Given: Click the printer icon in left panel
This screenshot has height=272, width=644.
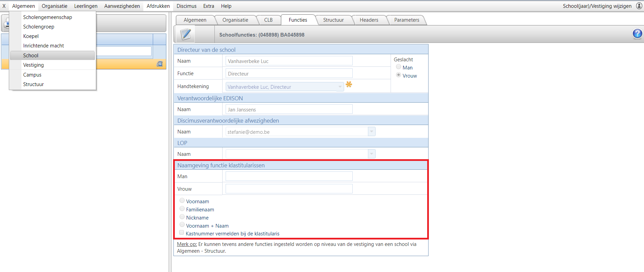Looking at the screenshot, I should coord(6,23).
